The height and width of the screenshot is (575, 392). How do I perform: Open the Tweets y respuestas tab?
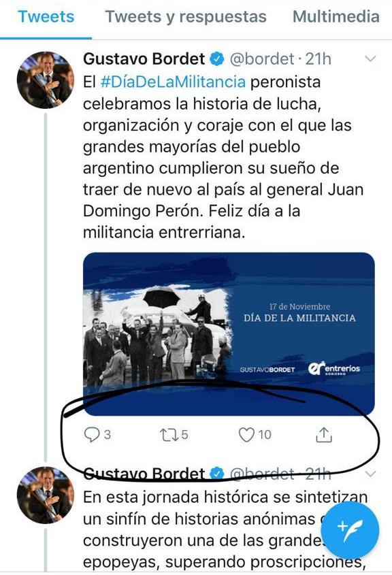coord(186,17)
